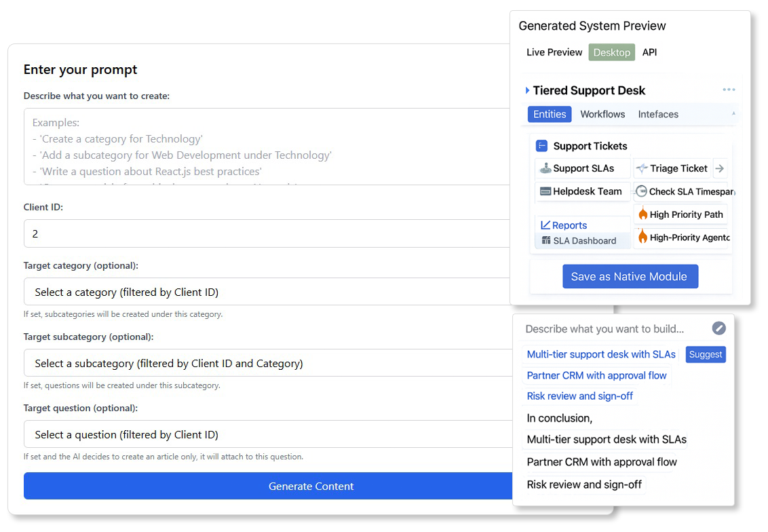Click the arrow icon next to Triage Ticket
768x532 pixels.
(720, 168)
